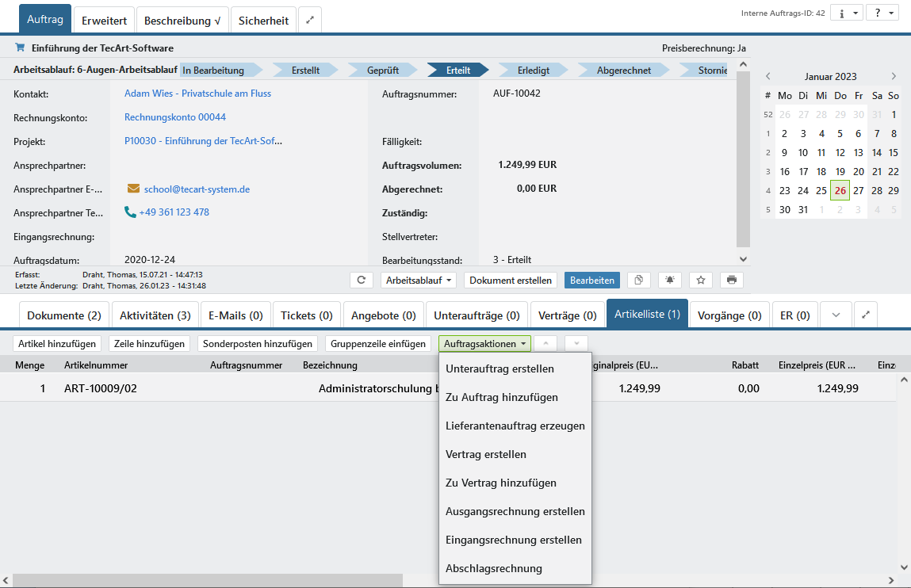This screenshot has width=911, height=588.
Task: Select Lieferantenauftrag erzeugen menu entry
Action: 515,426
